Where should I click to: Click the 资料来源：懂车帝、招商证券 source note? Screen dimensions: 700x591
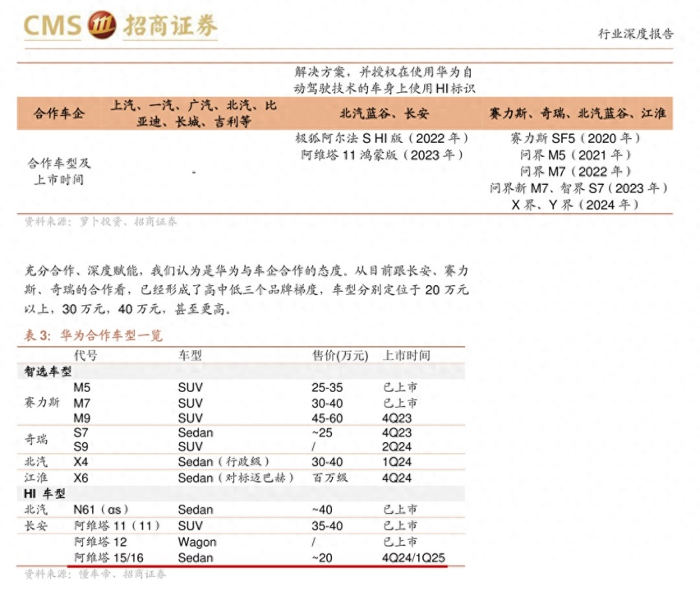click(95, 574)
